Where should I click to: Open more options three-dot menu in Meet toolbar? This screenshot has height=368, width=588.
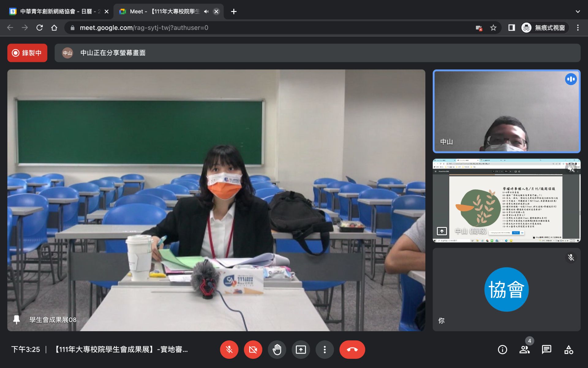coord(325,349)
